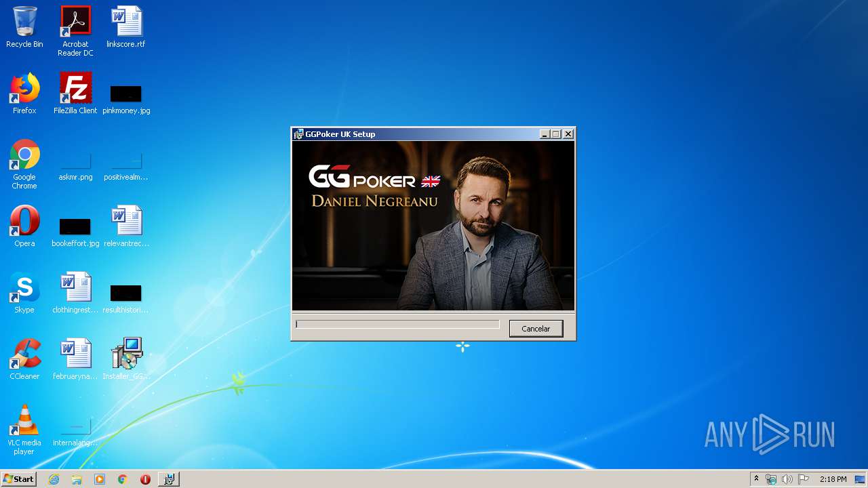Click Cancelar button in setup dialog

[x=536, y=329]
